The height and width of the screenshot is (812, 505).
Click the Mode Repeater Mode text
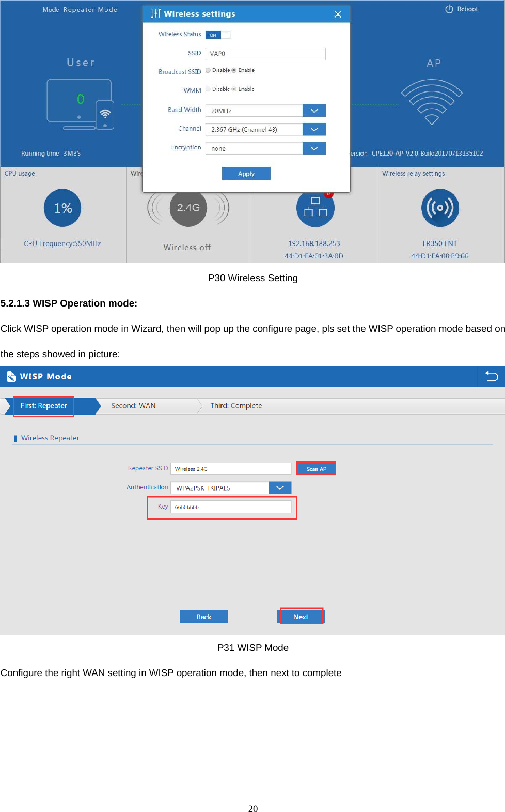pos(80,9)
